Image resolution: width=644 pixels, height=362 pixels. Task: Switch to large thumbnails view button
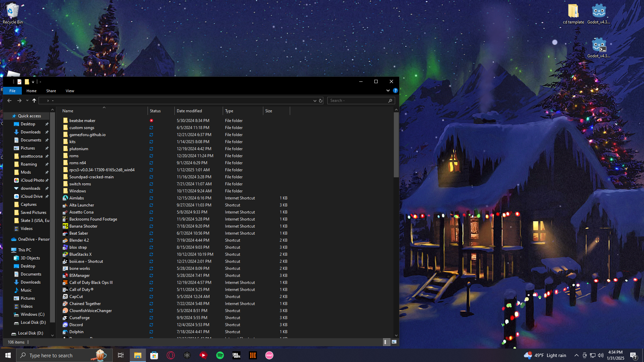tap(394, 342)
